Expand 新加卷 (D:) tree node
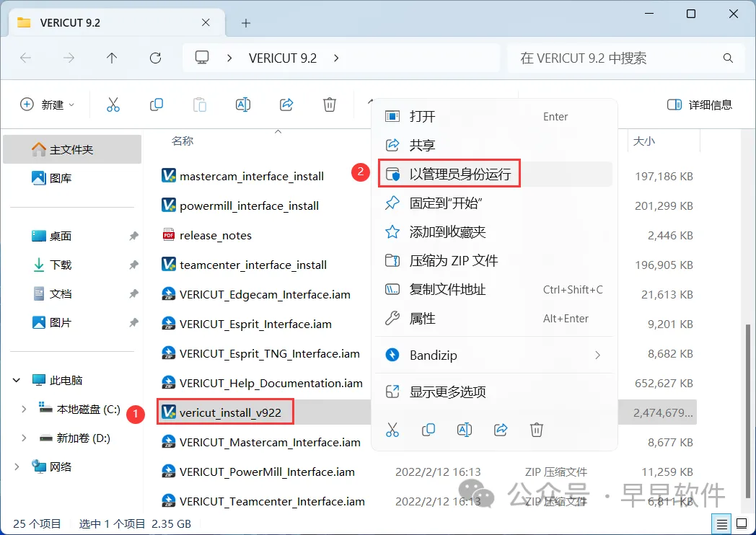756x535 pixels. [x=24, y=438]
